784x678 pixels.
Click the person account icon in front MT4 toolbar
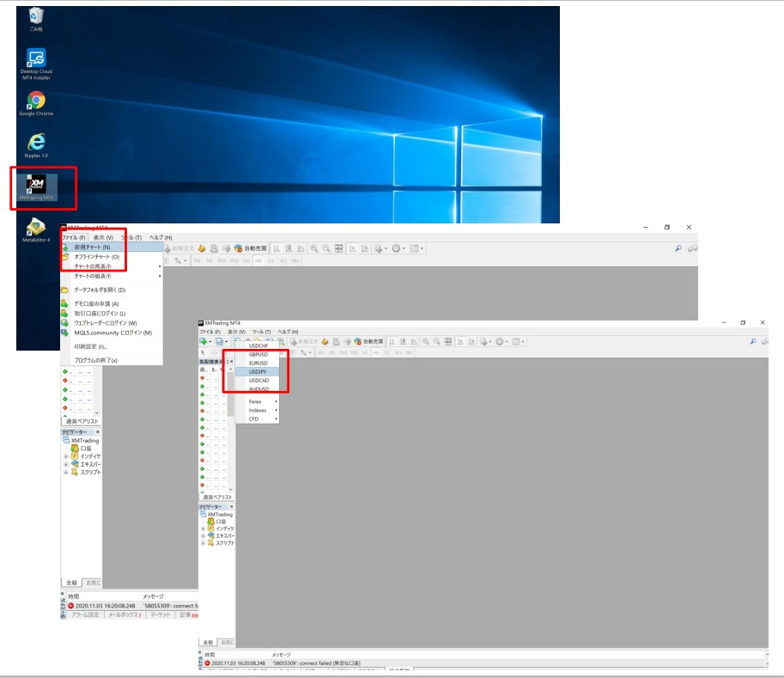click(x=336, y=342)
